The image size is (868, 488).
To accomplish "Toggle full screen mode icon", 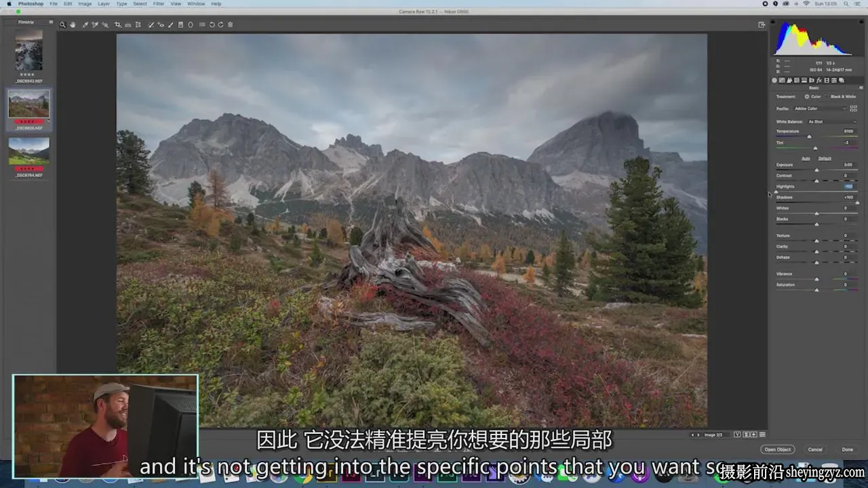I will point(762,25).
